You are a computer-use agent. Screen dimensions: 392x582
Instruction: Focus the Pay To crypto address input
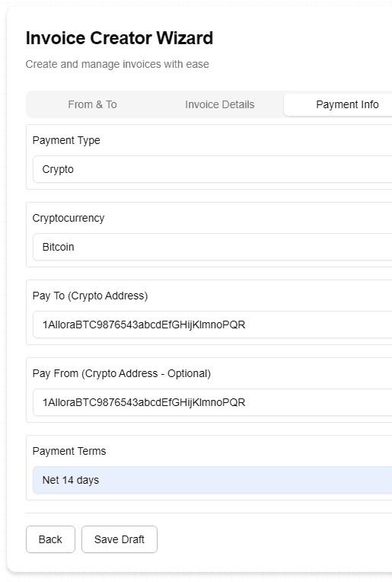(x=212, y=325)
